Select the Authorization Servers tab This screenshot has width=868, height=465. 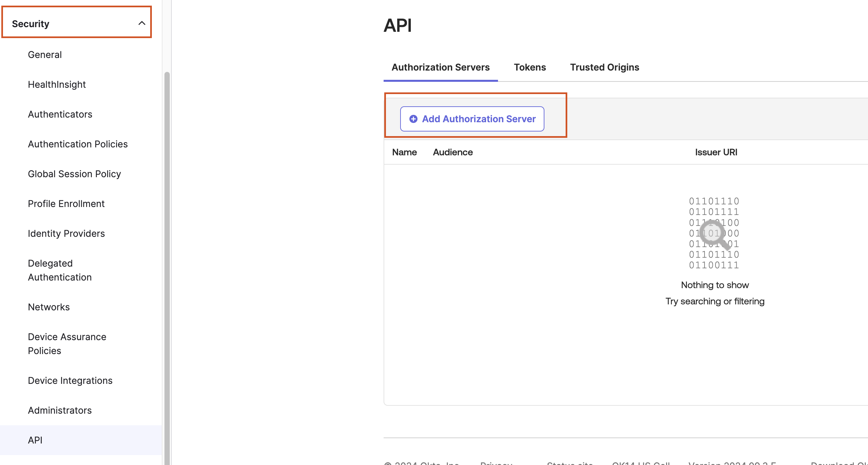click(x=440, y=67)
